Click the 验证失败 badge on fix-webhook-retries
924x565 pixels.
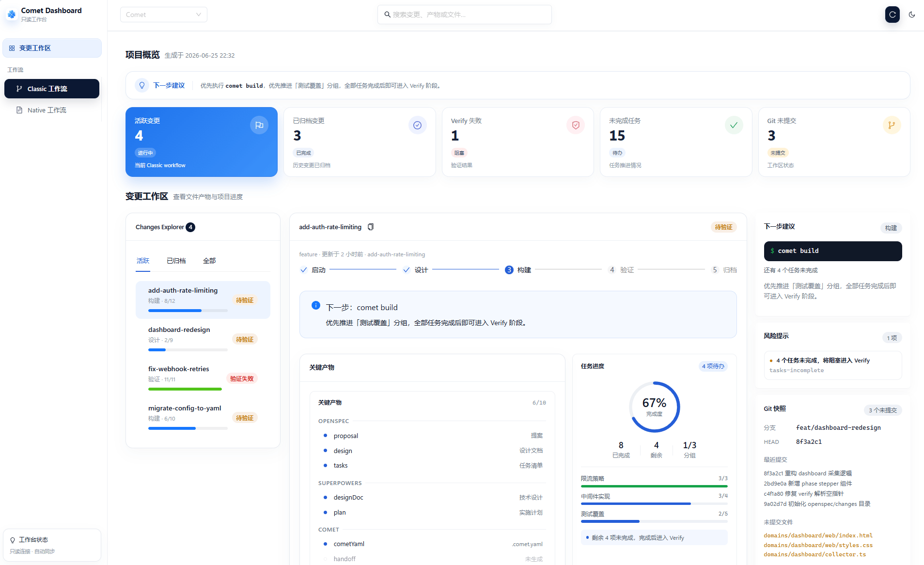pyautogui.click(x=242, y=378)
